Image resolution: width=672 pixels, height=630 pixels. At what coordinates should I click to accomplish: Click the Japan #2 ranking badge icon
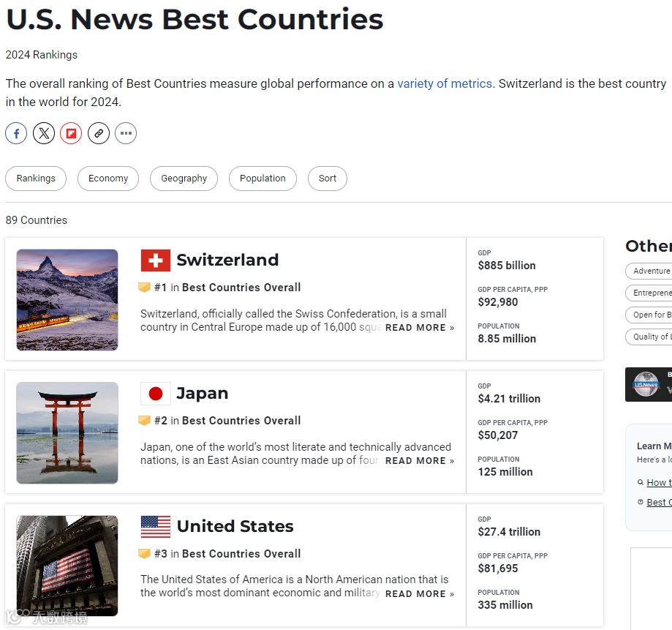[145, 420]
